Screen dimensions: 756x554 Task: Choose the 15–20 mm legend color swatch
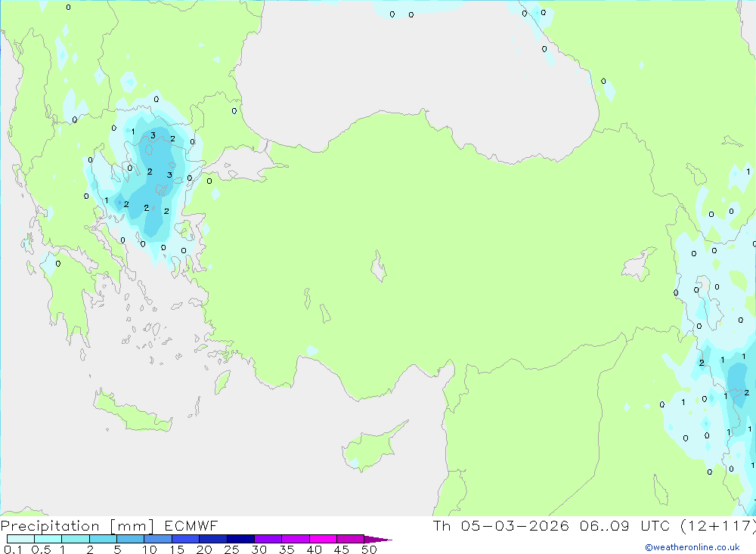pyautogui.click(x=185, y=539)
